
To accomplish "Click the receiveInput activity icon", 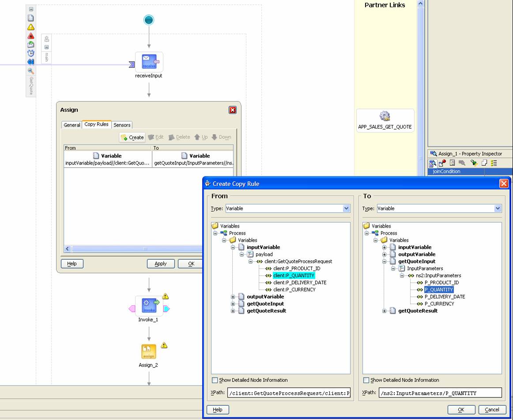I will (149, 62).
